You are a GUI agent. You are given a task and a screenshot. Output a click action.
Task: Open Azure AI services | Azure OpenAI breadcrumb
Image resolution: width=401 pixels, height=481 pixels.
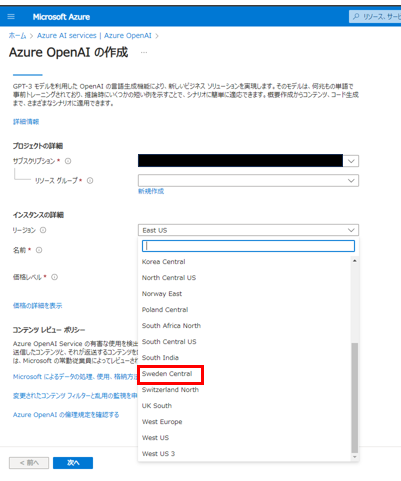pos(94,36)
